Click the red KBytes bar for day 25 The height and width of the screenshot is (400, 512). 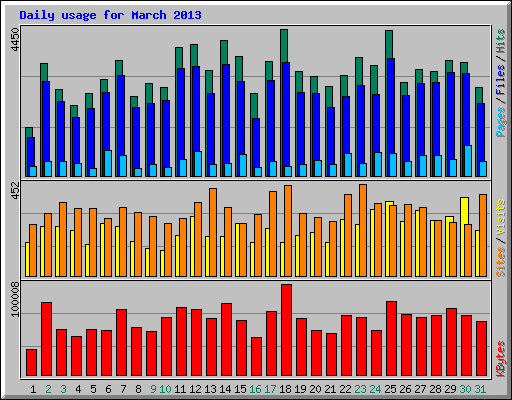click(x=391, y=339)
